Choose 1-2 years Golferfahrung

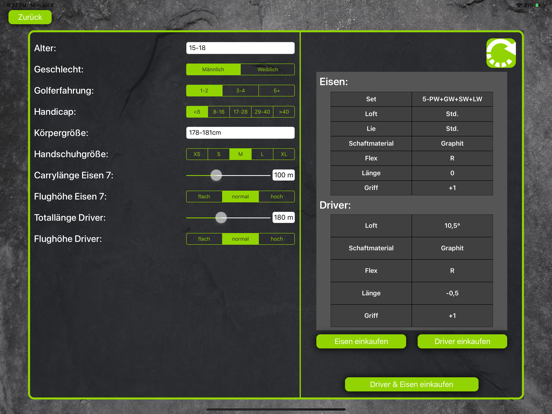tap(204, 90)
